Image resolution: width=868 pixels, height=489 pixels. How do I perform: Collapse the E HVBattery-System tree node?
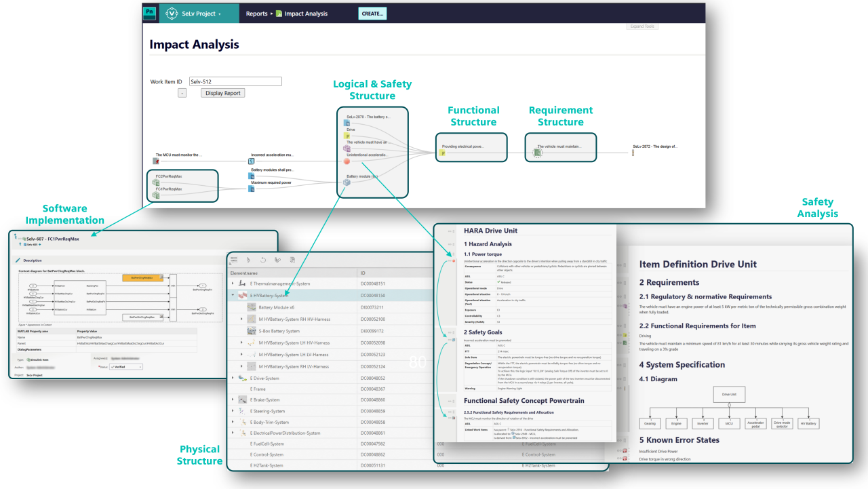[233, 296]
